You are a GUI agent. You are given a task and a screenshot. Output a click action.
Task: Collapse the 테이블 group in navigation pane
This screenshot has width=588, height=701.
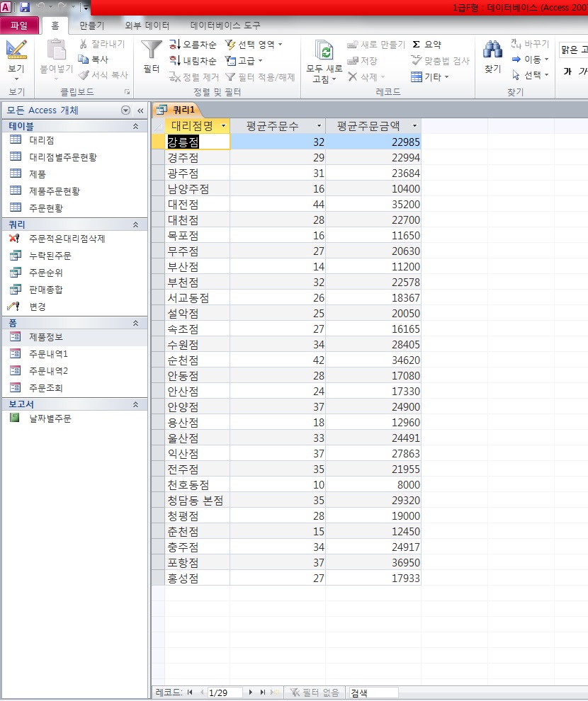(135, 126)
